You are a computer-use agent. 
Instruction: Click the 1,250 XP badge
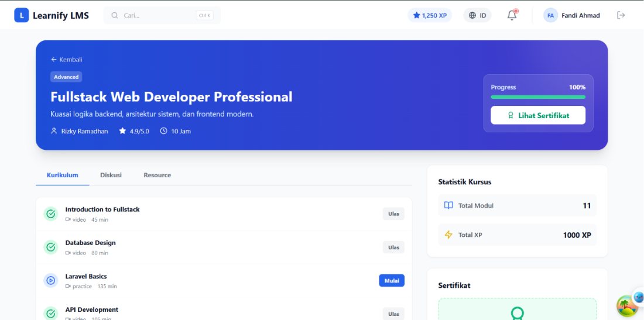(430, 15)
